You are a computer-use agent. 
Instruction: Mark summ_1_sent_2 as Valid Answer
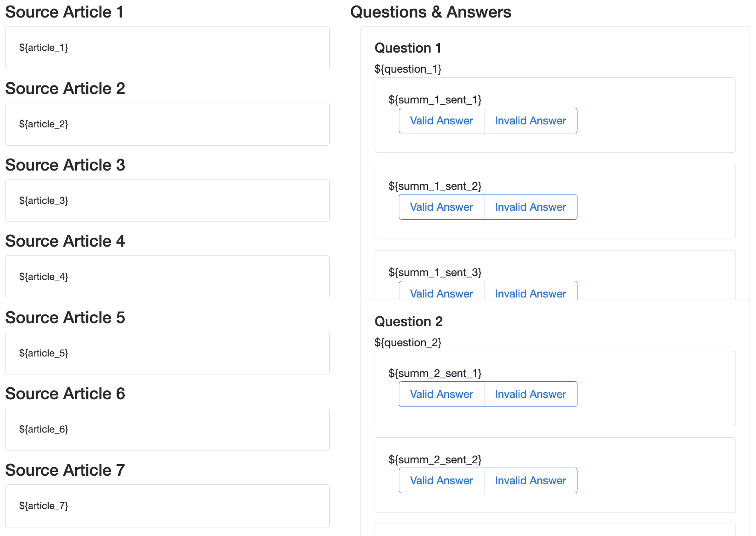point(441,207)
